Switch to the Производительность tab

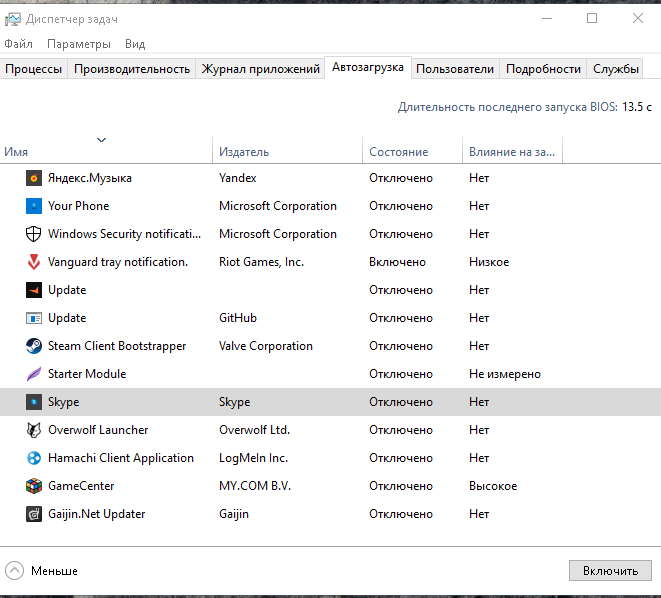click(132, 69)
